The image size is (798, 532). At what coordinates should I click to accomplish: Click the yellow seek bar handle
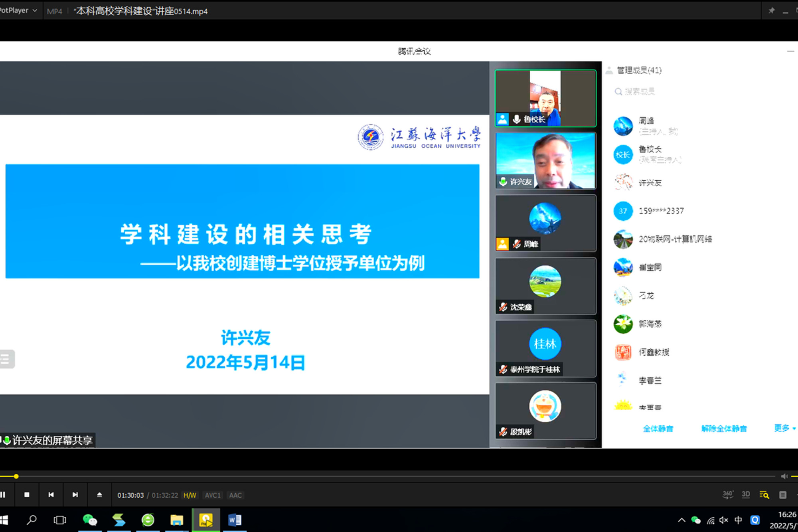(16, 476)
